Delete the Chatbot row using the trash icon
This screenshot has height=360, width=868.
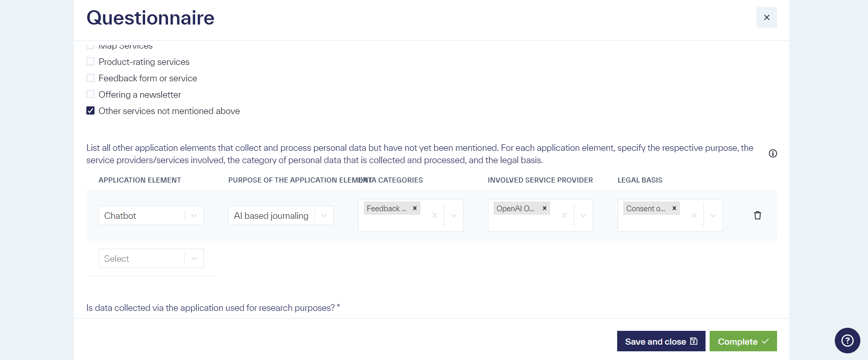pyautogui.click(x=758, y=215)
